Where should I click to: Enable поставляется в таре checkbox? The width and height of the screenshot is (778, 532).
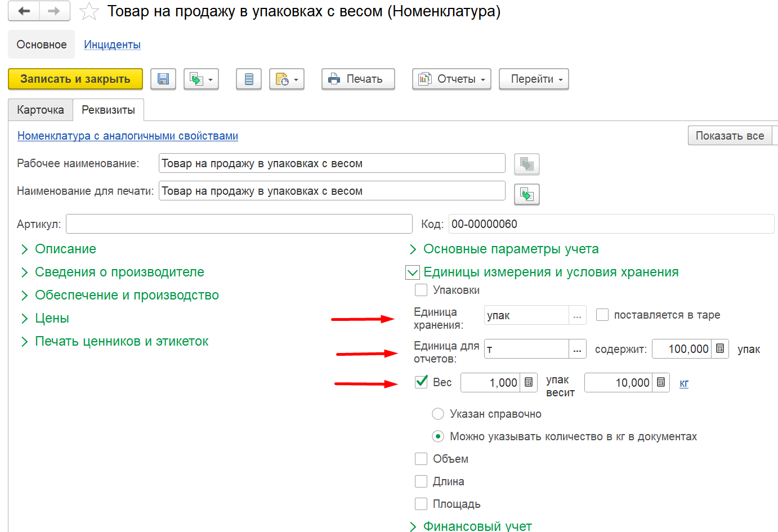pyautogui.click(x=602, y=315)
